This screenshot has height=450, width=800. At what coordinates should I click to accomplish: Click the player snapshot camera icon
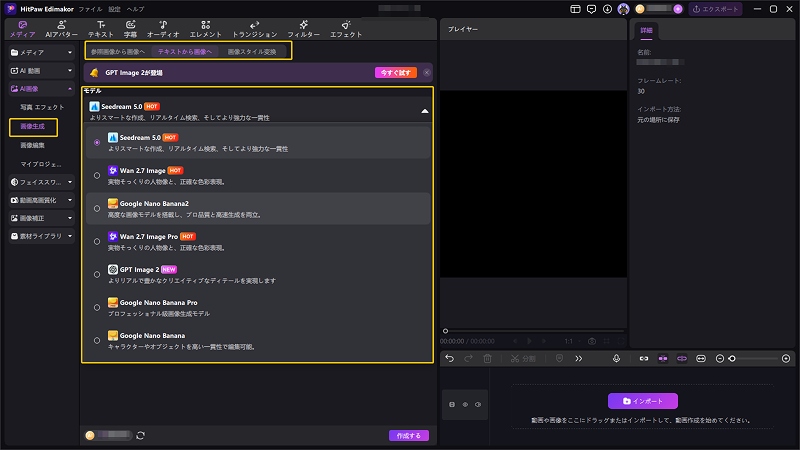(592, 341)
